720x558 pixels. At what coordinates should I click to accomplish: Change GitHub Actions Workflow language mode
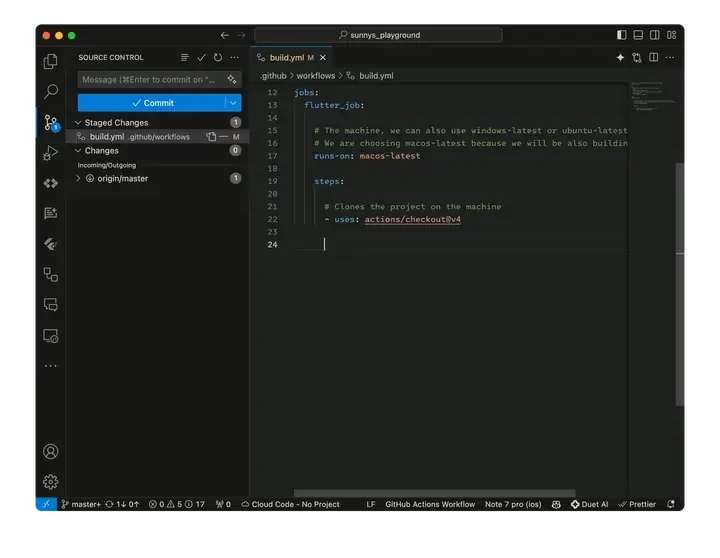pyautogui.click(x=430, y=504)
